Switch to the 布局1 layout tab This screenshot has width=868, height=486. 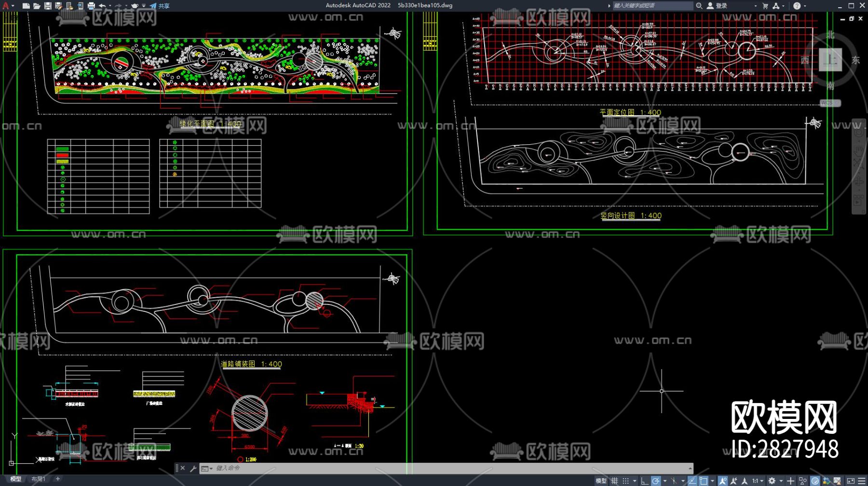click(x=38, y=479)
